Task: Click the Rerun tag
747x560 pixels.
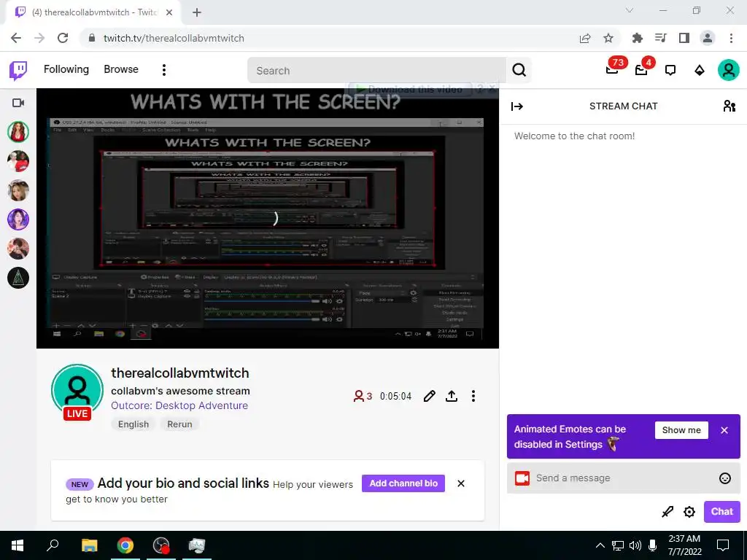Action: point(179,424)
